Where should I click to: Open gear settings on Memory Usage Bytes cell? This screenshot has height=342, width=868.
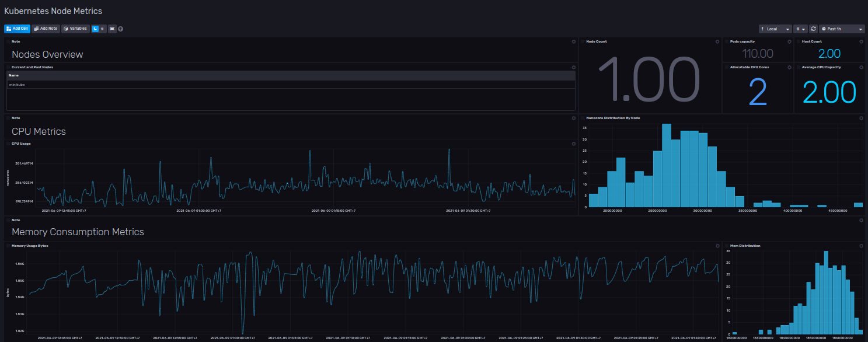coord(717,246)
